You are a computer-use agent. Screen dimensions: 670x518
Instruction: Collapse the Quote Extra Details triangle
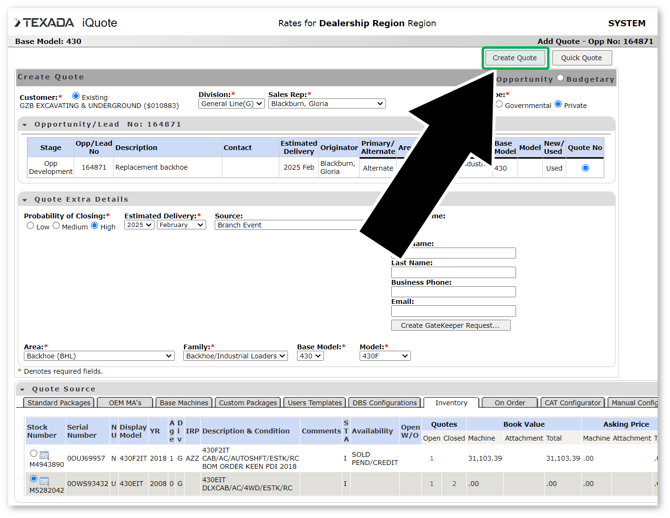coord(25,200)
